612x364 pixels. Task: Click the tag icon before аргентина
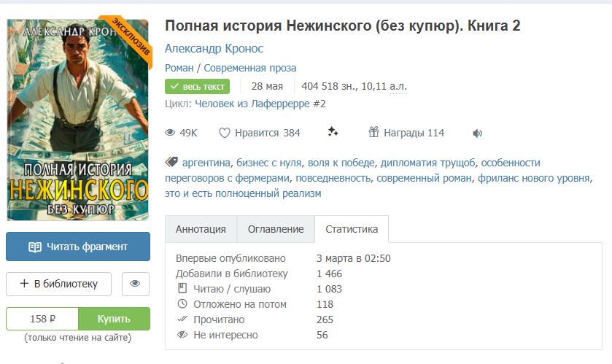(171, 161)
